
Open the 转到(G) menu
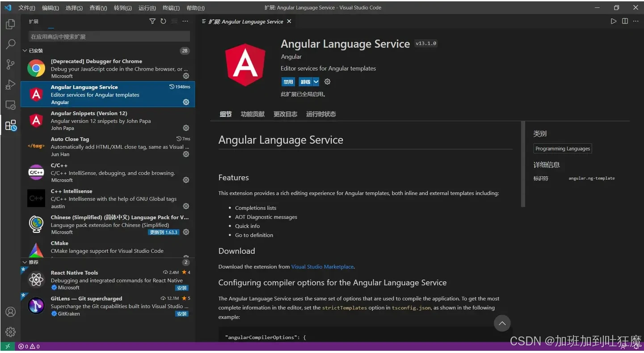122,8
